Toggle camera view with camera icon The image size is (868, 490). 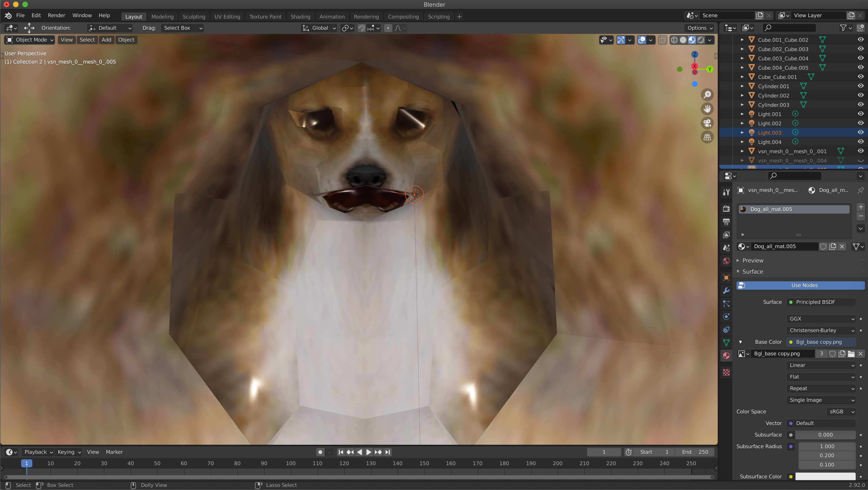tap(707, 123)
